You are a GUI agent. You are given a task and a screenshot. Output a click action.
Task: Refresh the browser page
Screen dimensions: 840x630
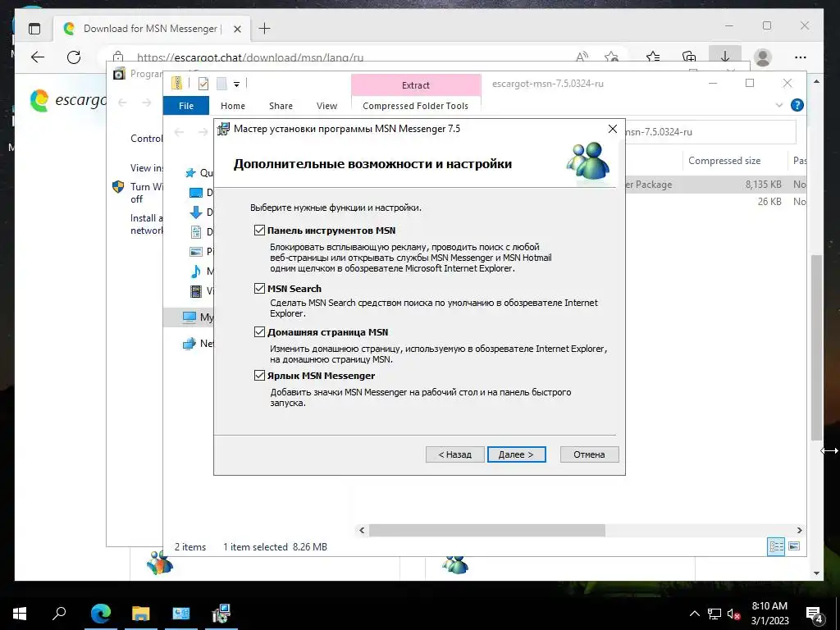click(73, 57)
